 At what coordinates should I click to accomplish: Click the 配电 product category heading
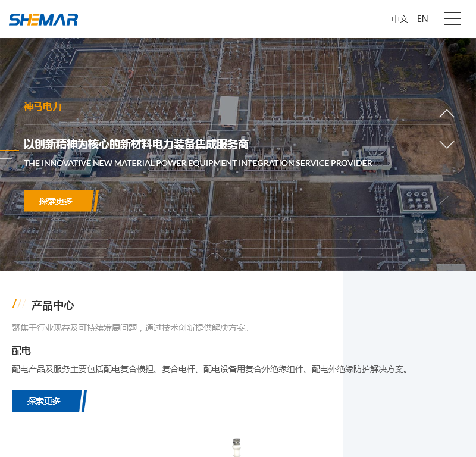(22, 350)
